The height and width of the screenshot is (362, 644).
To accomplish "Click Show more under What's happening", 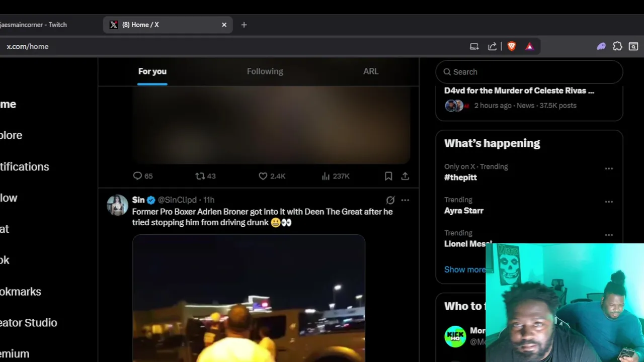I will (x=465, y=269).
